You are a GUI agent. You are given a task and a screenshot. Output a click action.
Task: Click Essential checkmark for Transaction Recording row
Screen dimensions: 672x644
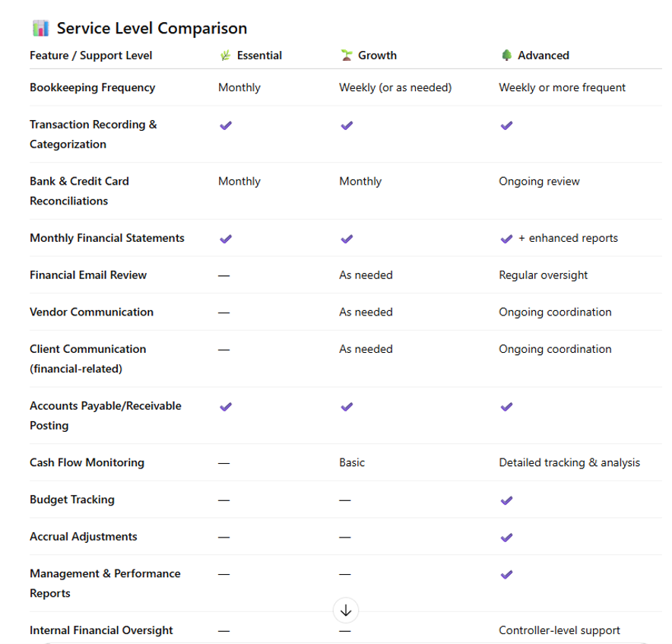pyautogui.click(x=225, y=125)
